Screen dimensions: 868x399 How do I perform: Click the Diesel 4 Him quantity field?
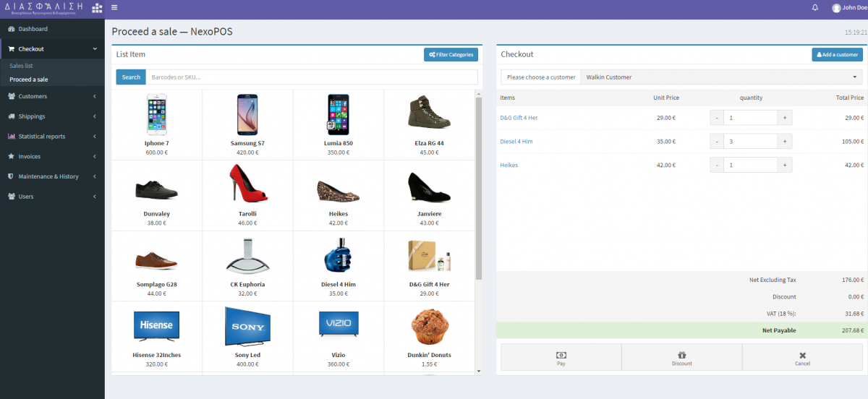tap(750, 142)
